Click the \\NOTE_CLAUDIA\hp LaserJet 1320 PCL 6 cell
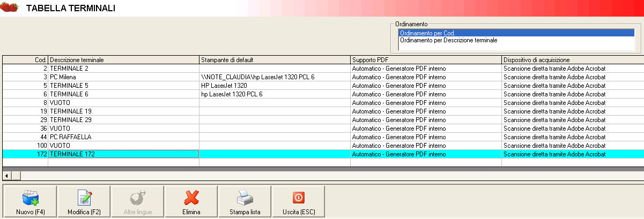 click(275, 77)
